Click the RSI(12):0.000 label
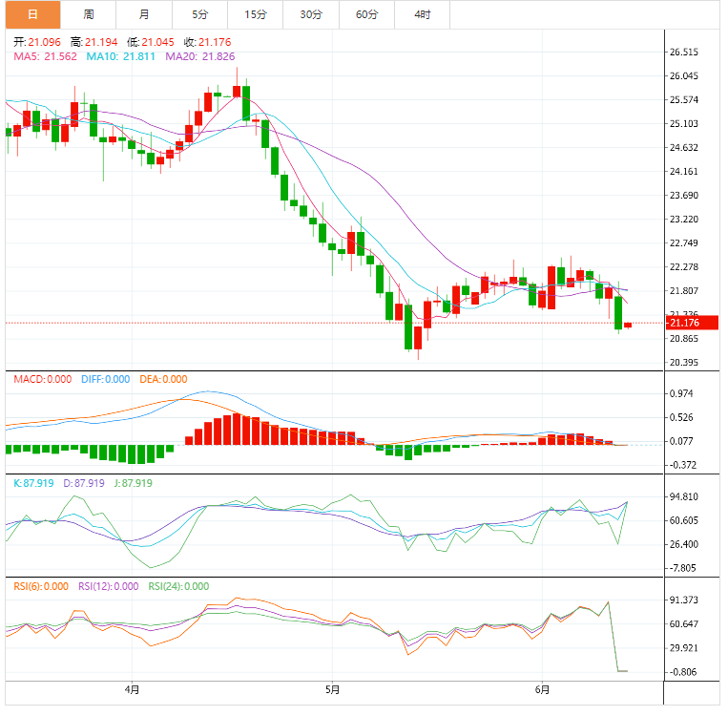Image resolution: width=728 pixels, height=716 pixels. [x=108, y=586]
